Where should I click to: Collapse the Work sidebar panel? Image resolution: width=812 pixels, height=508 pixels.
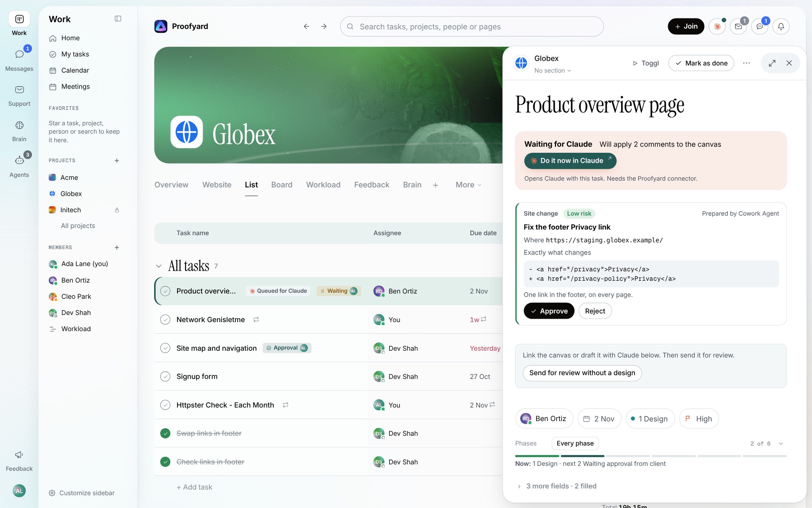click(x=118, y=19)
